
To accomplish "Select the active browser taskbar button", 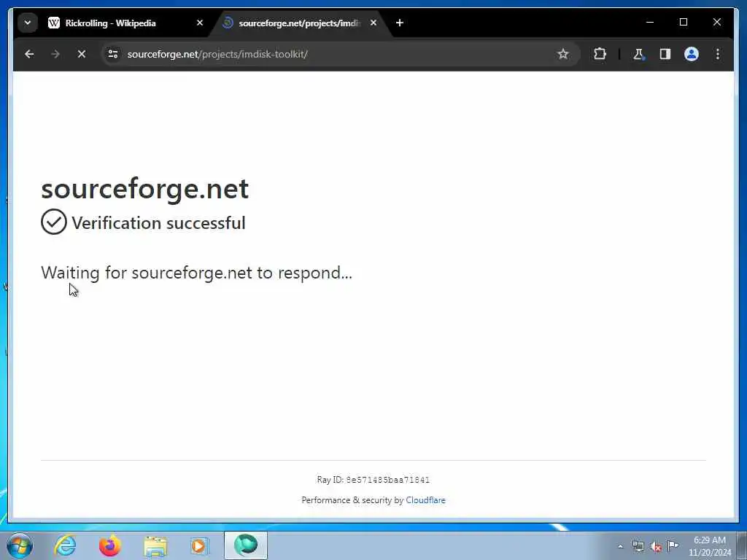I will pos(246,545).
